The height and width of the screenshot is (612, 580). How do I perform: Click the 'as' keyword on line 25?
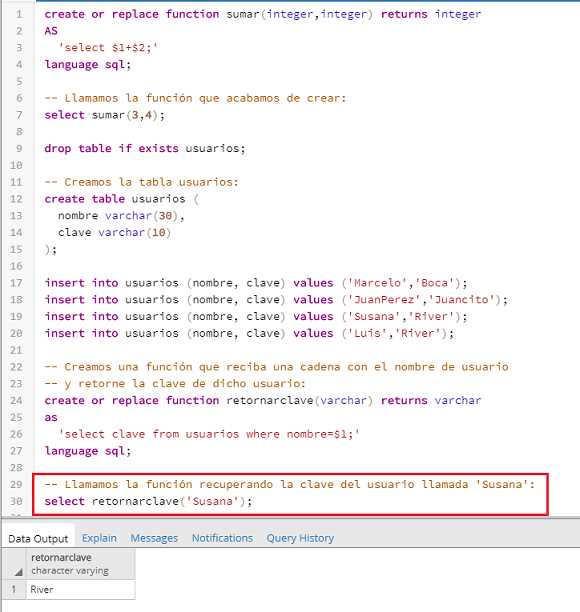click(51, 417)
